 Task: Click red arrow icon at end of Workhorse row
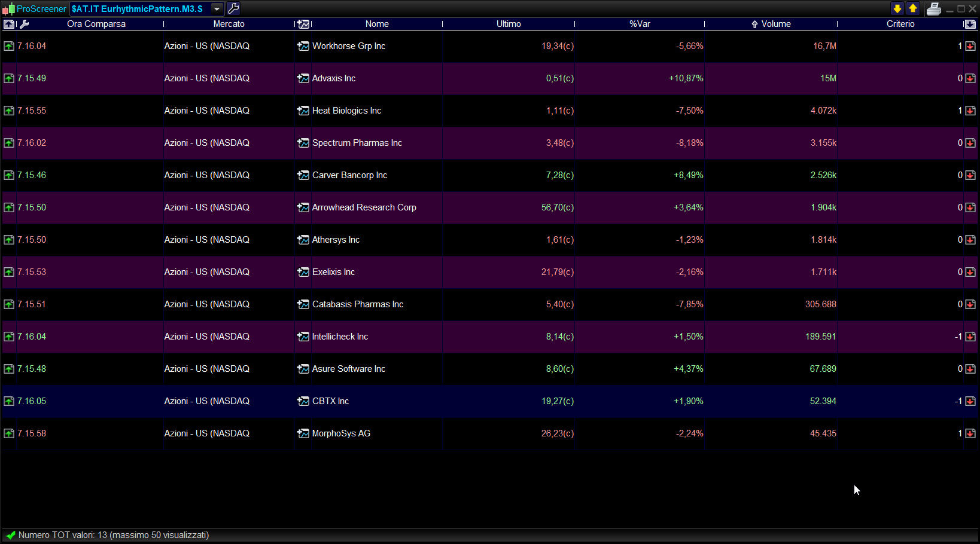click(x=970, y=46)
